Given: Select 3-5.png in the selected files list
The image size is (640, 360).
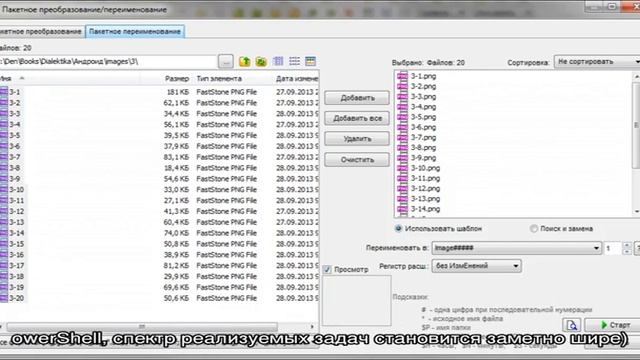Looking at the screenshot, I should pyautogui.click(x=423, y=117).
